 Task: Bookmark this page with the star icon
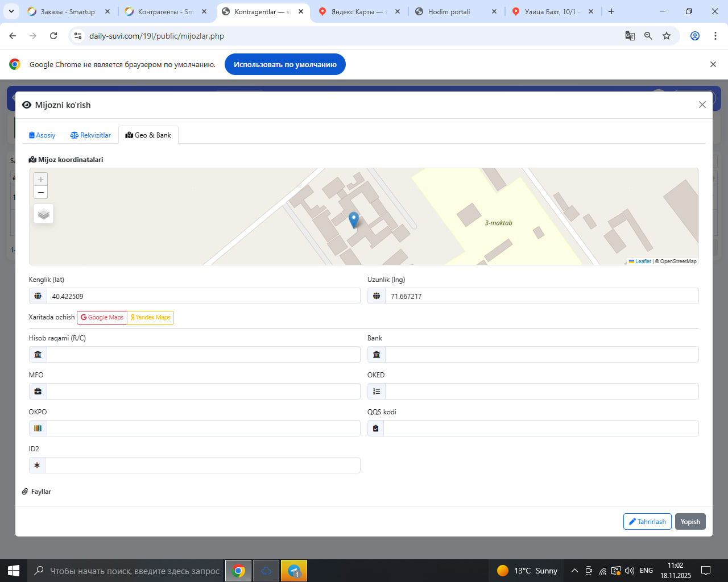667,36
